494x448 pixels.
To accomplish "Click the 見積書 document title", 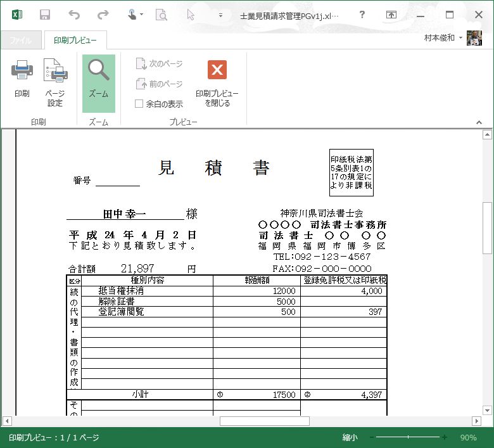I will click(213, 167).
